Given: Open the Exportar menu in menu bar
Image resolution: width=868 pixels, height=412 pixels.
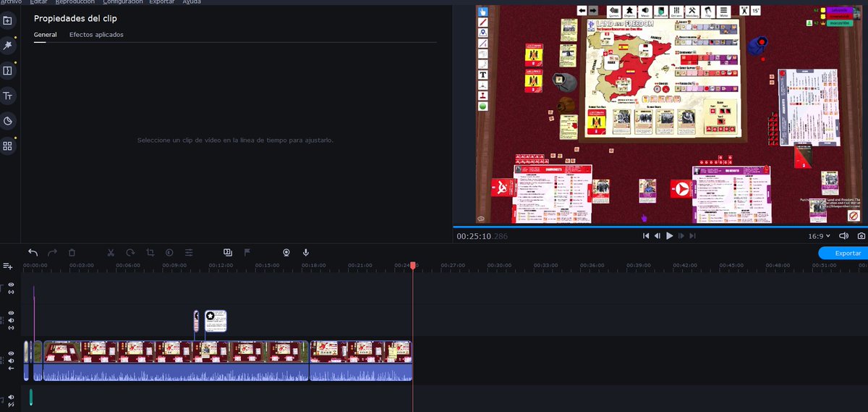Looking at the screenshot, I should (161, 2).
